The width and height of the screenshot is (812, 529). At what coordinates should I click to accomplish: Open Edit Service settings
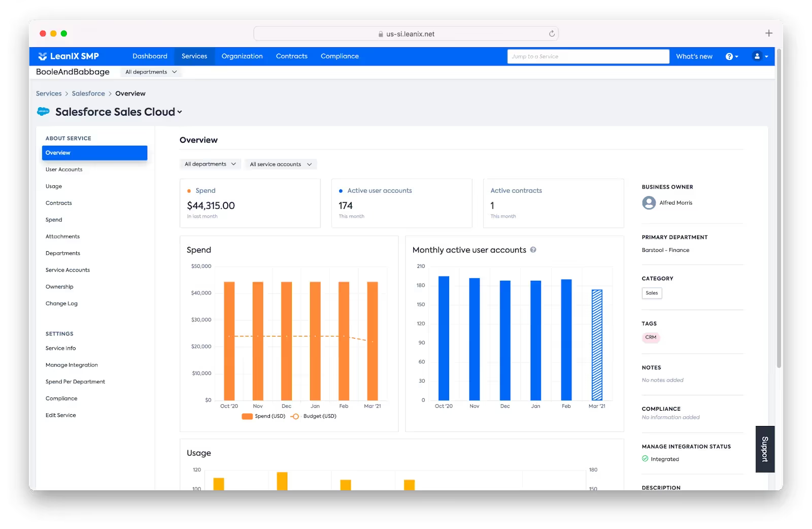[x=60, y=415]
